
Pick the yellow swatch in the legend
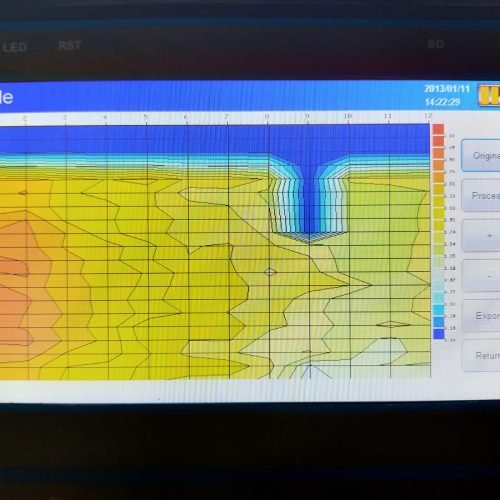438,214
